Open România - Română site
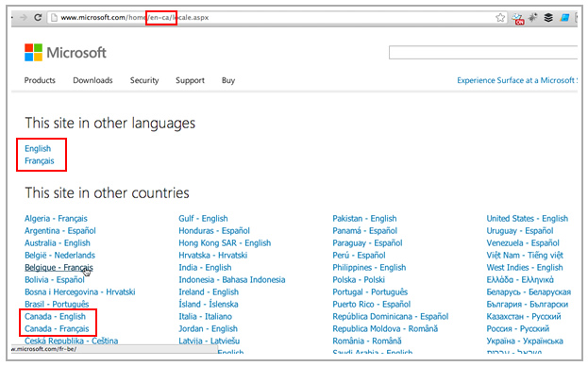 tap(367, 341)
